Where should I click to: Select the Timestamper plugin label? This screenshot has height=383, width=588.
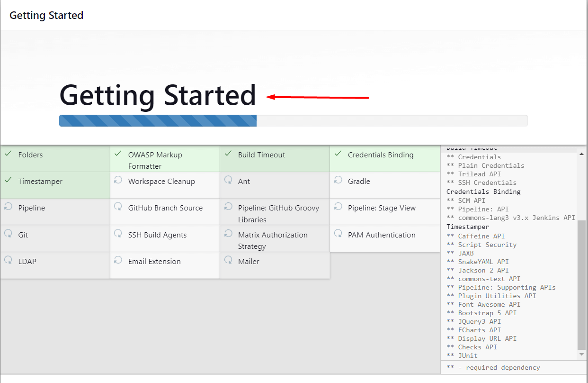pos(40,182)
